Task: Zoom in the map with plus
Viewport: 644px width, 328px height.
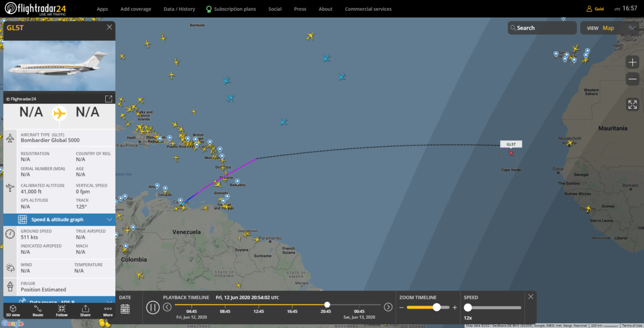Action: (x=632, y=62)
